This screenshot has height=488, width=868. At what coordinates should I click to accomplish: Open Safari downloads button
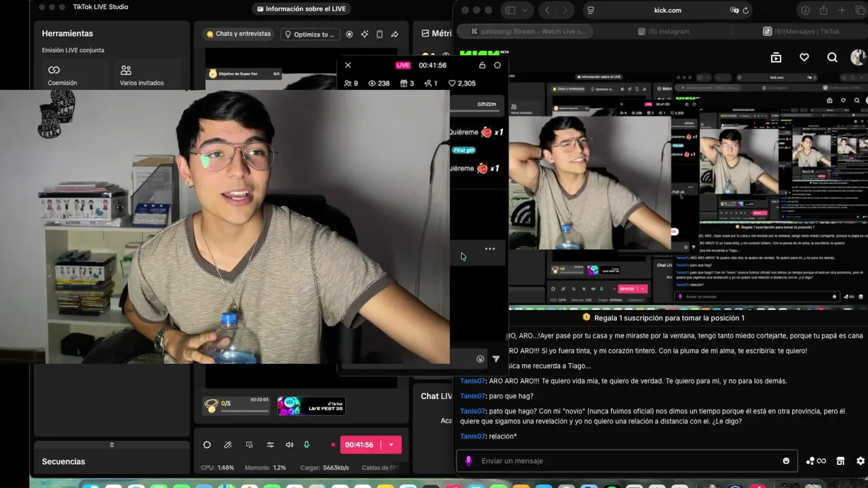click(806, 10)
